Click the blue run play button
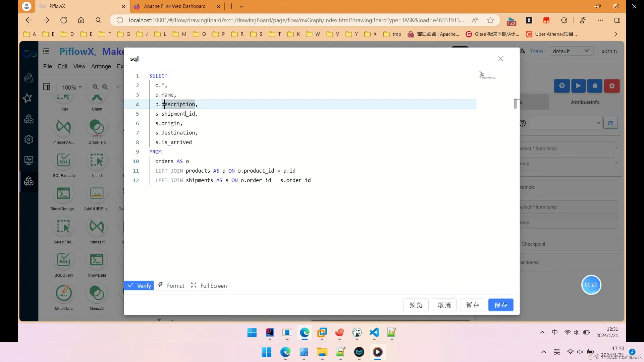The height and width of the screenshot is (362, 644). click(578, 86)
